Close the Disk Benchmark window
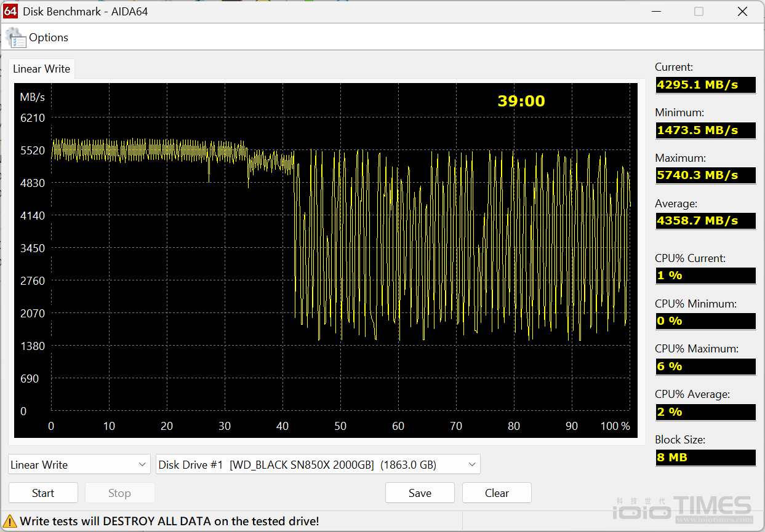Screen dimensions: 765x532 click(x=742, y=11)
